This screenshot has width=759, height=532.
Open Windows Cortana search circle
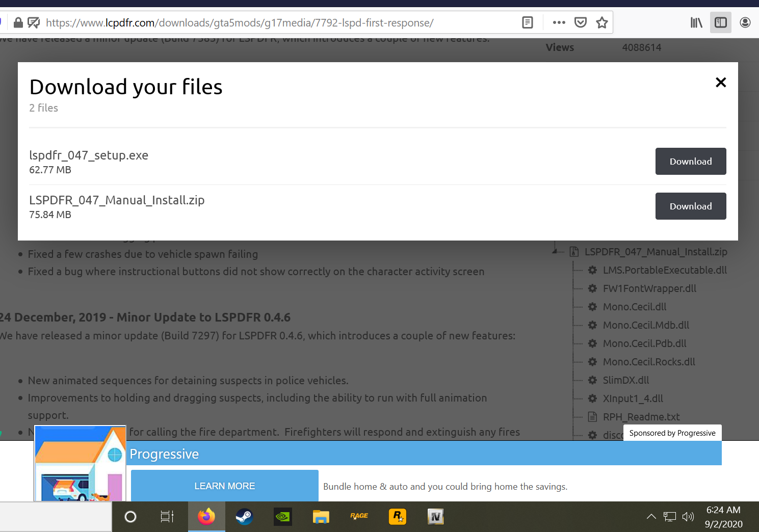[x=130, y=517]
